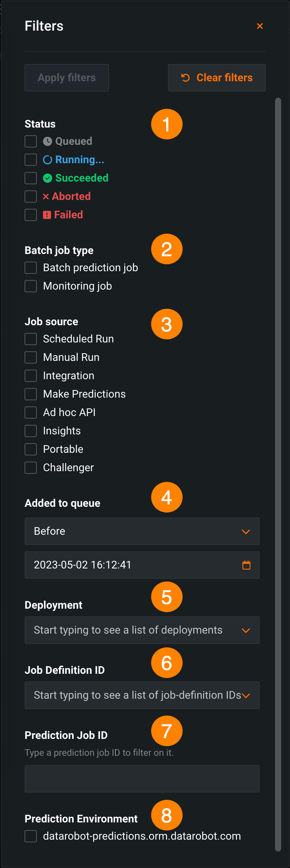Click the green Succeeded checkmark icon
Viewport: 290px width, 868px height.
(48, 178)
